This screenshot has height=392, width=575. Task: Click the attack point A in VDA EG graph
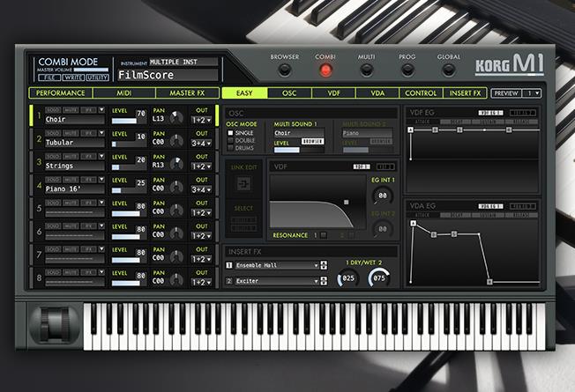[x=414, y=223]
